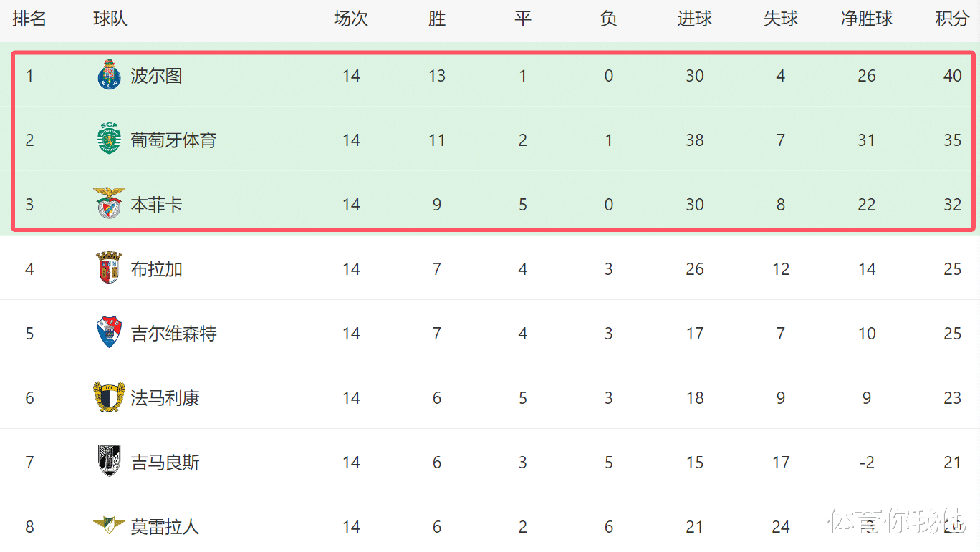The image size is (980, 552).
Task: Click the Sporting CP crest icon
Action: point(109,140)
